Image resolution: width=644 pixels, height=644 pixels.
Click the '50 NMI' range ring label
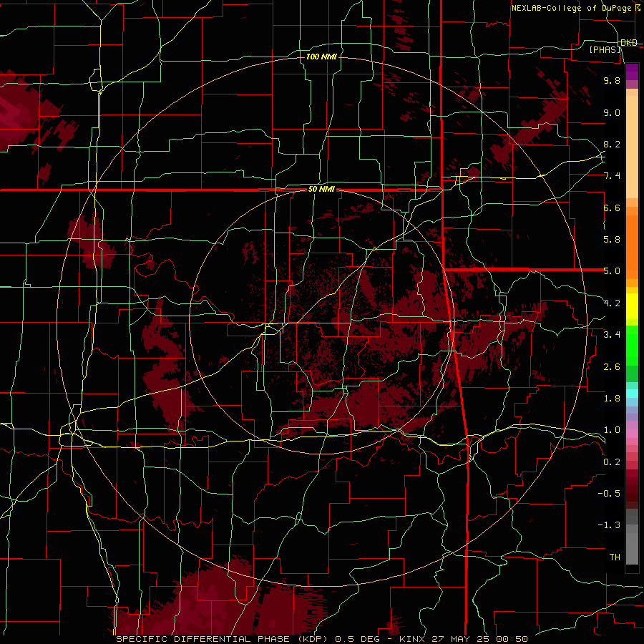[321, 190]
